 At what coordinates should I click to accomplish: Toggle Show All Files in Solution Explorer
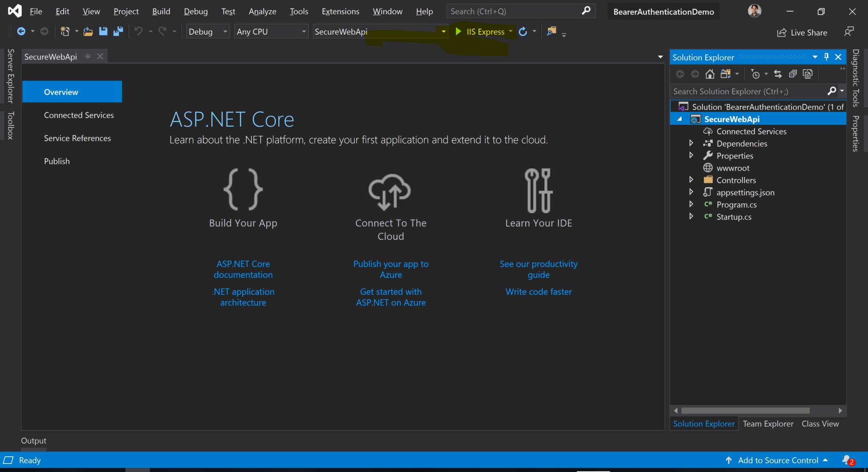point(727,74)
